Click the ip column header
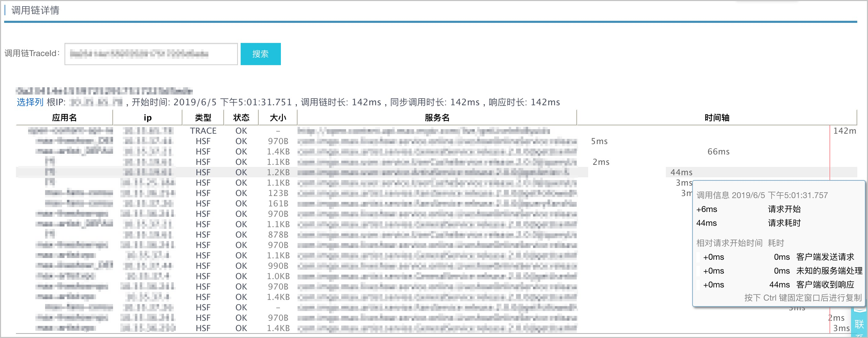Screen dimensions: 868x338 pos(148,118)
